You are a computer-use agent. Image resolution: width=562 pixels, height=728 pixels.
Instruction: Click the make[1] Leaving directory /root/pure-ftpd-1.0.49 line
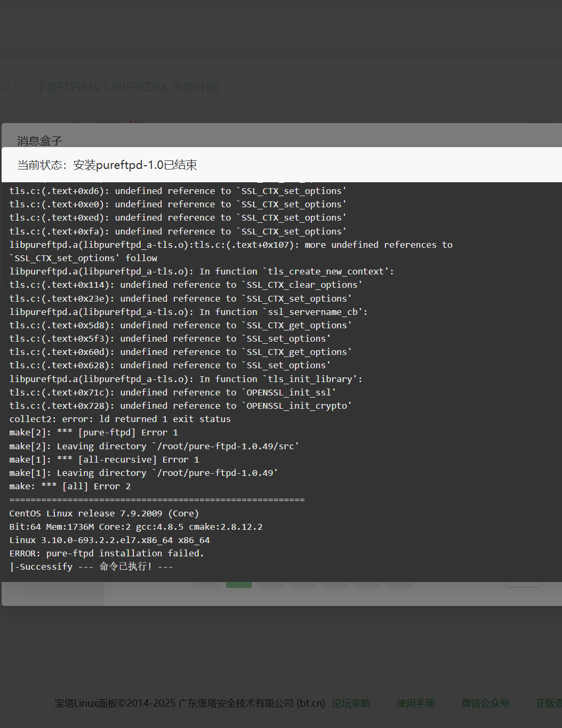tap(143, 473)
